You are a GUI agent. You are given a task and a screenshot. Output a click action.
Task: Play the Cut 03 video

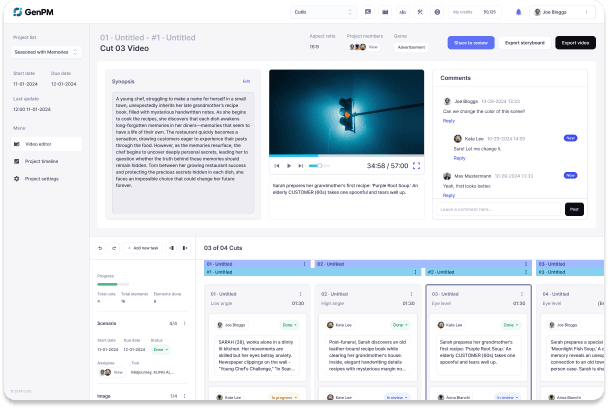pyautogui.click(x=289, y=166)
